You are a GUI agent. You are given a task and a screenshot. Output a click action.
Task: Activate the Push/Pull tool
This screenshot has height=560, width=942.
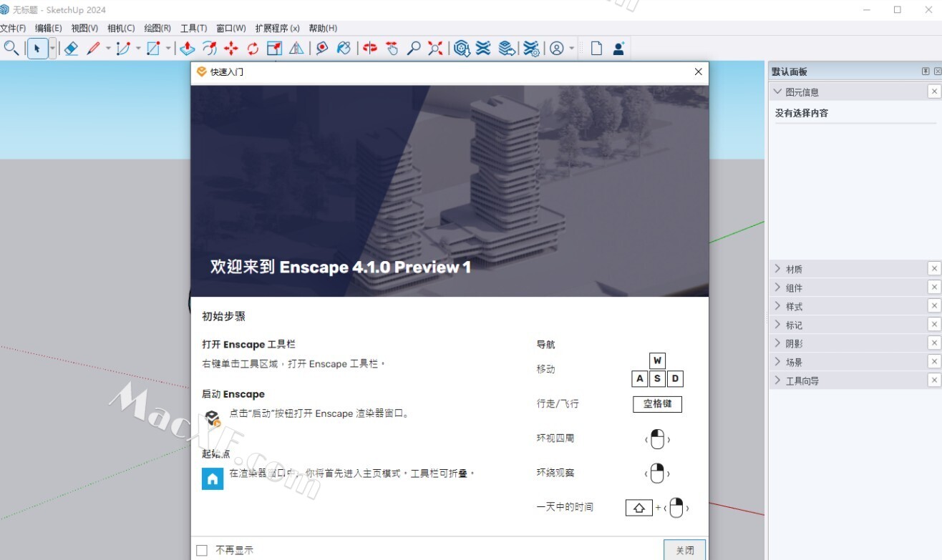click(x=188, y=48)
